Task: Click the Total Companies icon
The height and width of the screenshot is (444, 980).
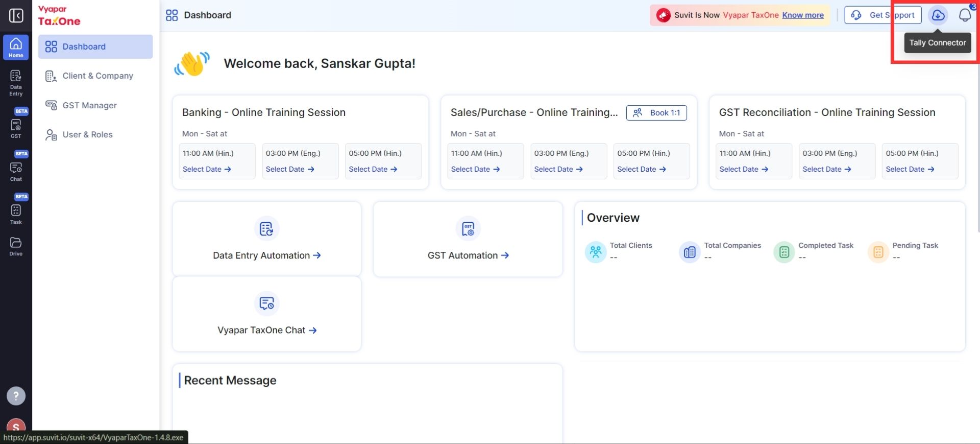Action: (x=690, y=252)
